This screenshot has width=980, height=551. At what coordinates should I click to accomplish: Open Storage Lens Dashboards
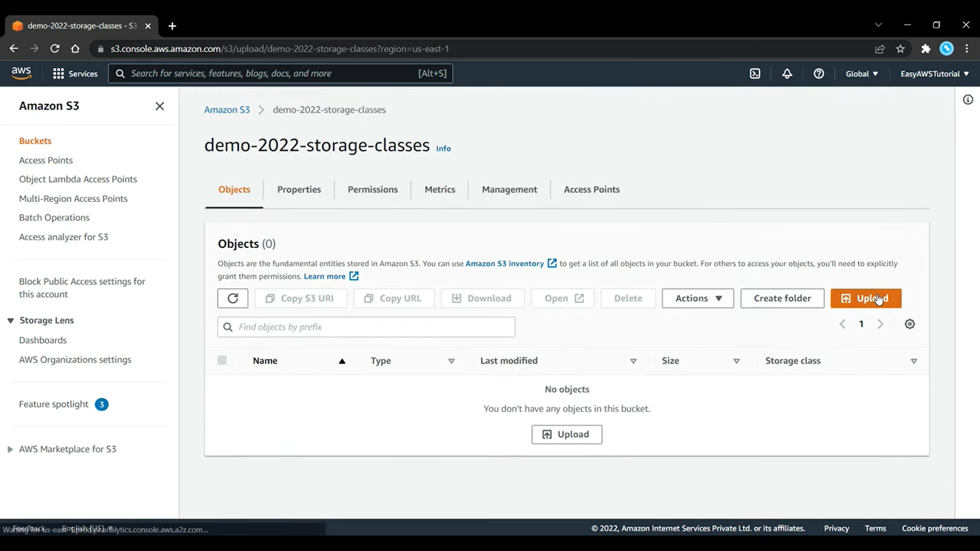pyautogui.click(x=43, y=340)
